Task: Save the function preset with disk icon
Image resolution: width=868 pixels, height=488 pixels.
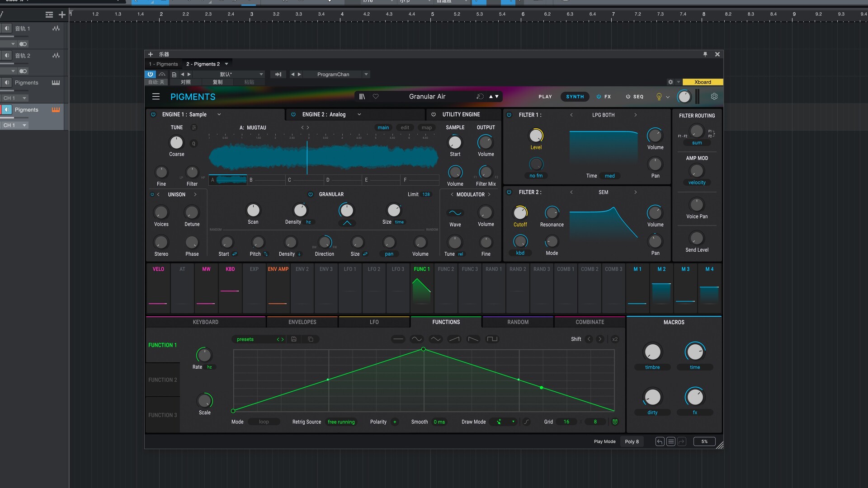Action: coord(294,339)
